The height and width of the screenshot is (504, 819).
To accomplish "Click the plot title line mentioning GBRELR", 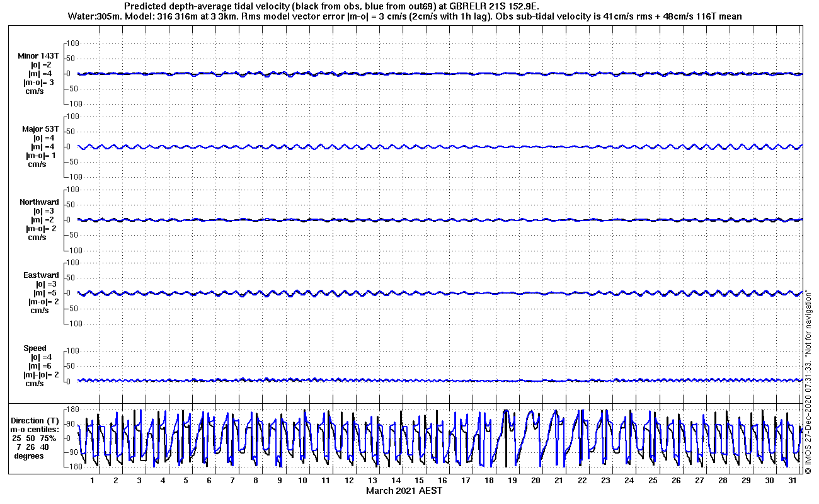I will (332, 6).
